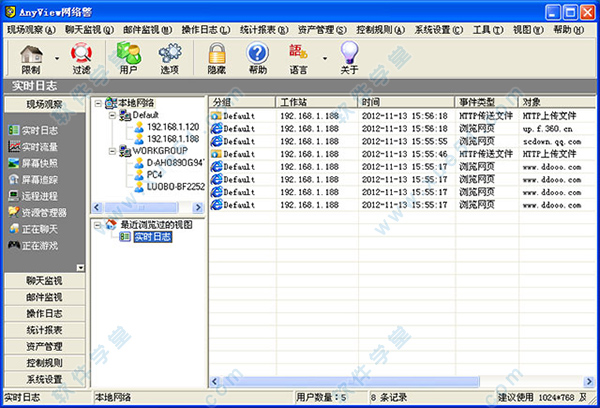
Task: Open the 限制 house toolbar icon
Action: (31, 59)
